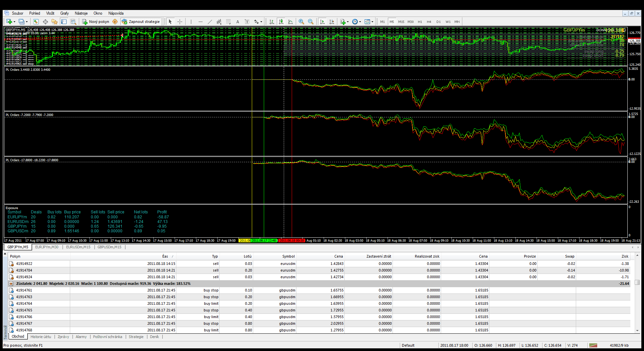Expand the Templates dropdown arrow
The image size is (644, 351).
click(x=373, y=22)
